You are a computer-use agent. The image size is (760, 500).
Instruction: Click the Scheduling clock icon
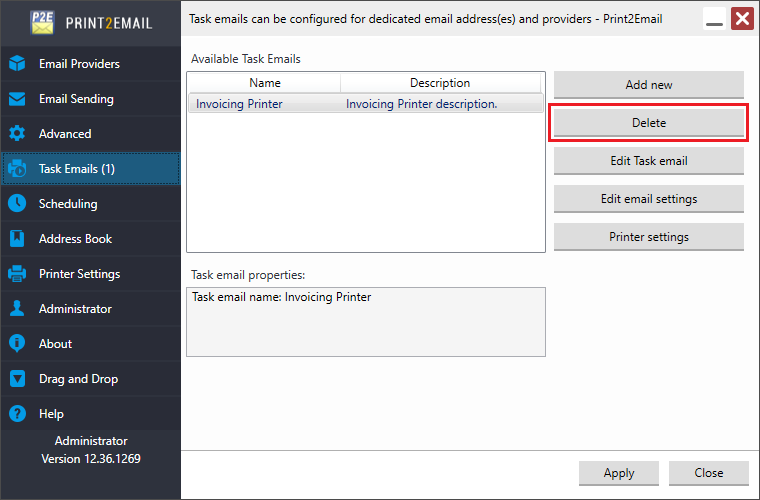tap(17, 204)
